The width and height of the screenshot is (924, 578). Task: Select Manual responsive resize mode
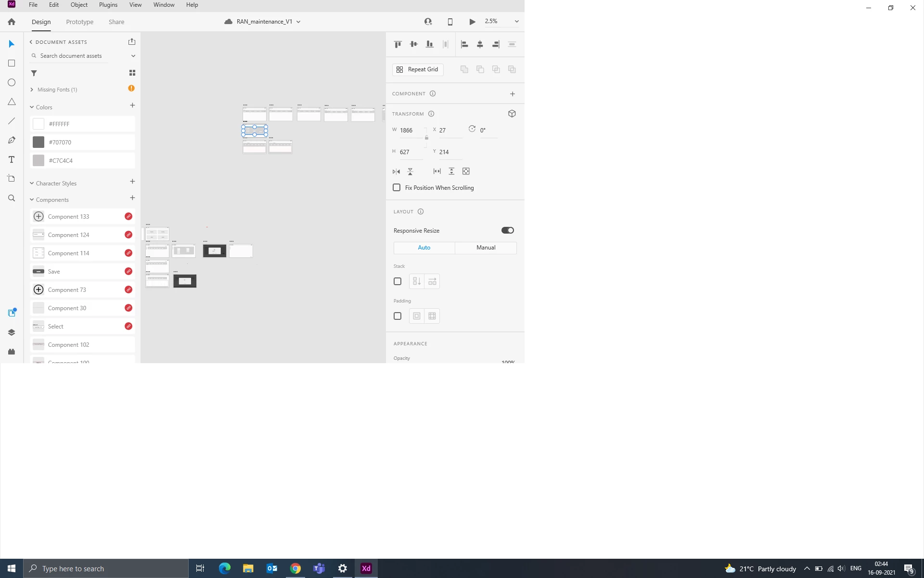tap(486, 248)
